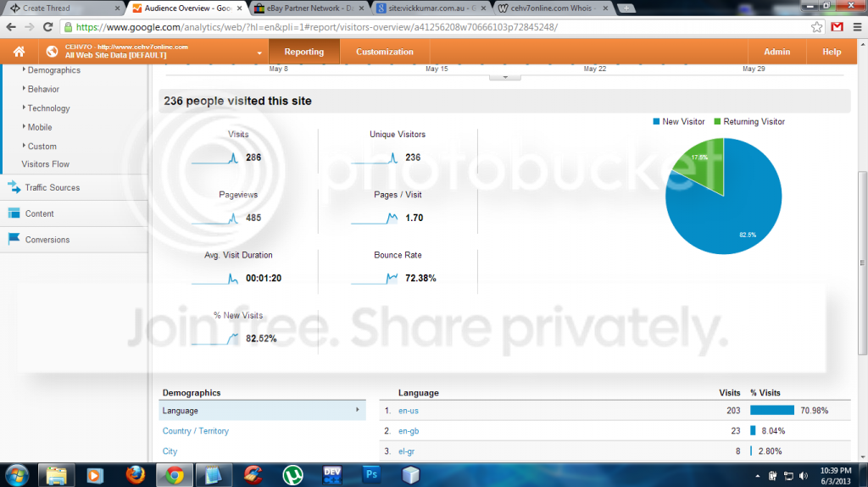
Task: Click the Bounce Rate sparkline
Action: click(374, 279)
